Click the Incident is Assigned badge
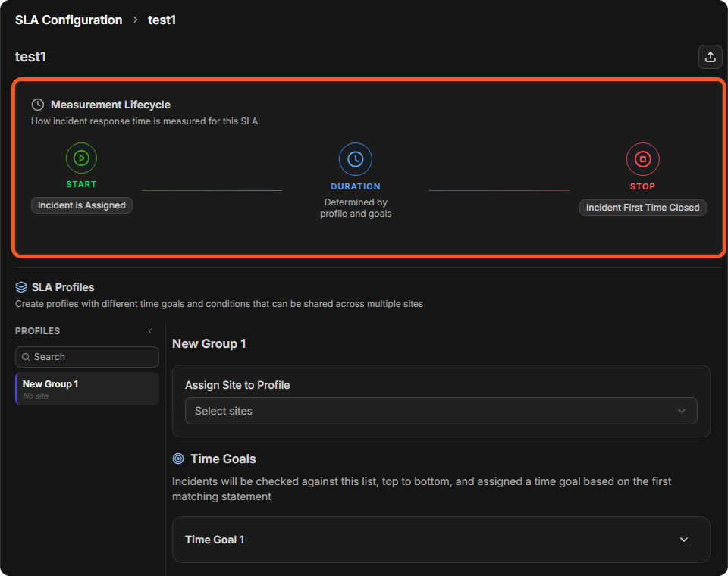The width and height of the screenshot is (728, 576). point(82,205)
